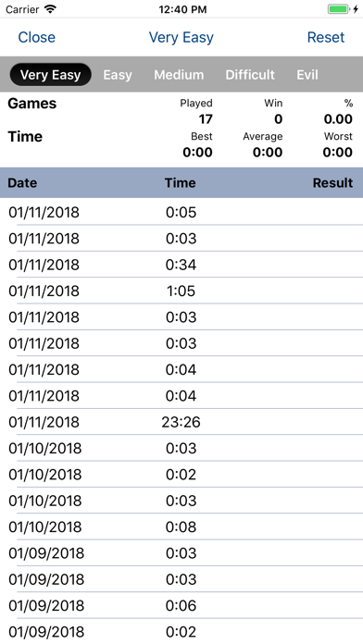Image resolution: width=363 pixels, height=644 pixels.
Task: Select the 0:08 game from 01/10/2018
Action: click(x=181, y=526)
